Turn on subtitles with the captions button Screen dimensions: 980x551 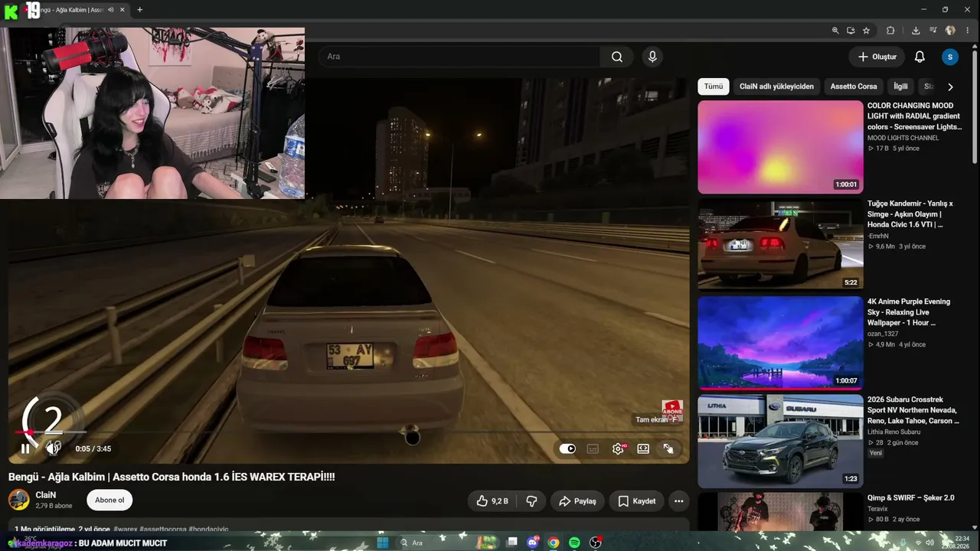click(x=593, y=449)
